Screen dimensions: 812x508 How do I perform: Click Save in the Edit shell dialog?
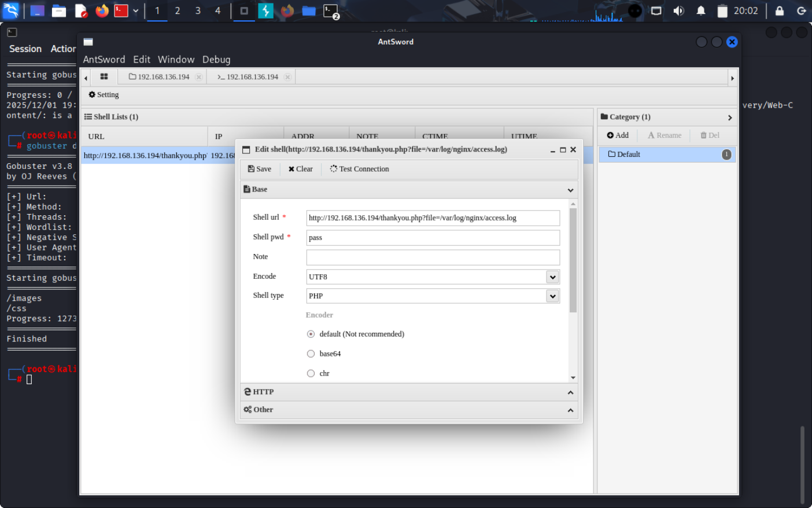(x=260, y=169)
